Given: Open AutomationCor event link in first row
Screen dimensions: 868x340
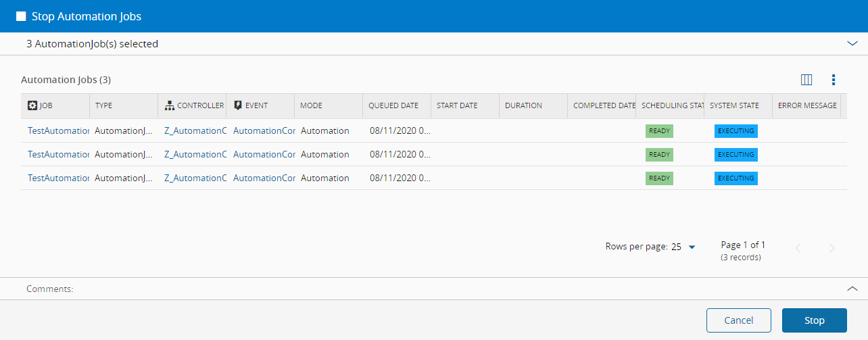Looking at the screenshot, I should point(264,130).
